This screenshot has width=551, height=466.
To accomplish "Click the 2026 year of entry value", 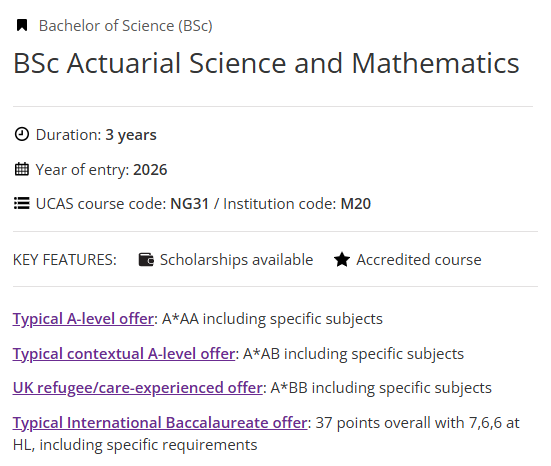I will (150, 170).
